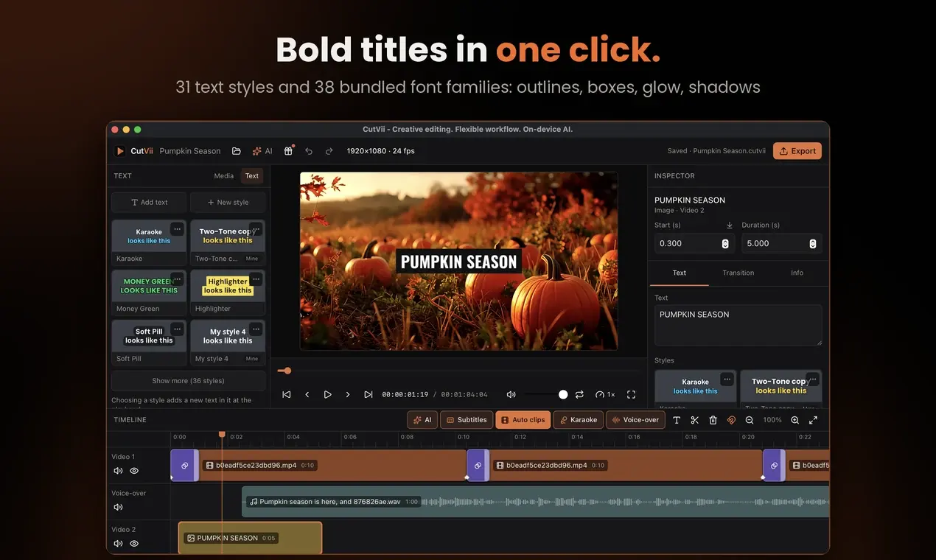This screenshot has height=560, width=936.
Task: Adjust the Start (s) stepper arrows
Action: [725, 244]
